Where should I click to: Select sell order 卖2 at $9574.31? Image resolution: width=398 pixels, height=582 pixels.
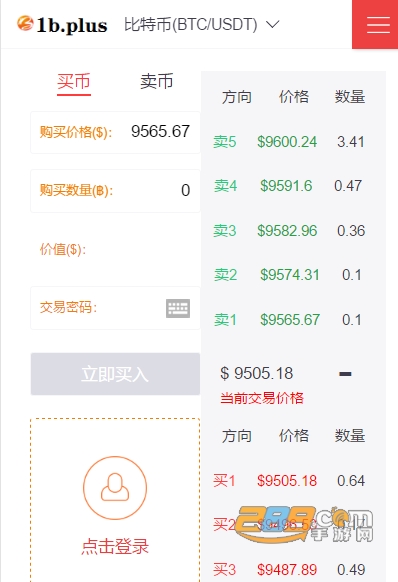pyautogui.click(x=288, y=275)
